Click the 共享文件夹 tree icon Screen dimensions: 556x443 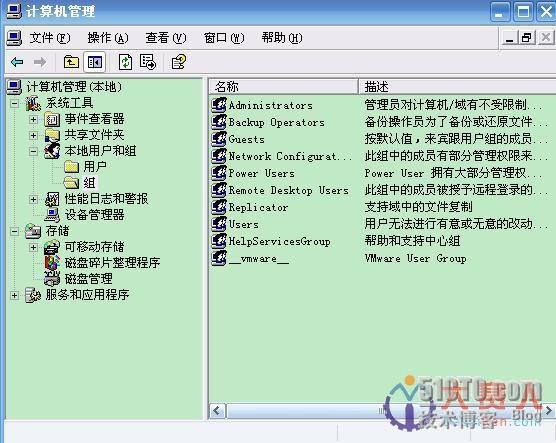point(52,135)
